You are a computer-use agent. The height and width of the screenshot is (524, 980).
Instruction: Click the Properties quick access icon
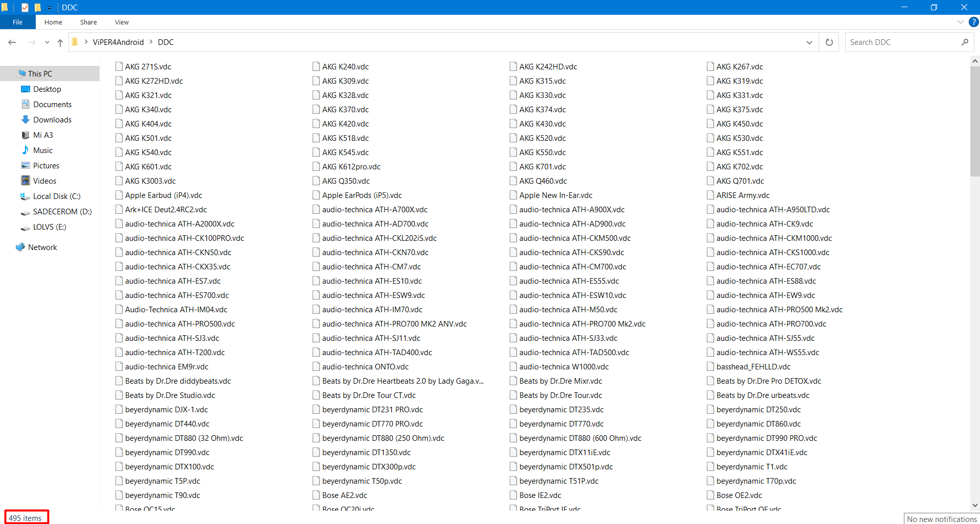[25, 8]
